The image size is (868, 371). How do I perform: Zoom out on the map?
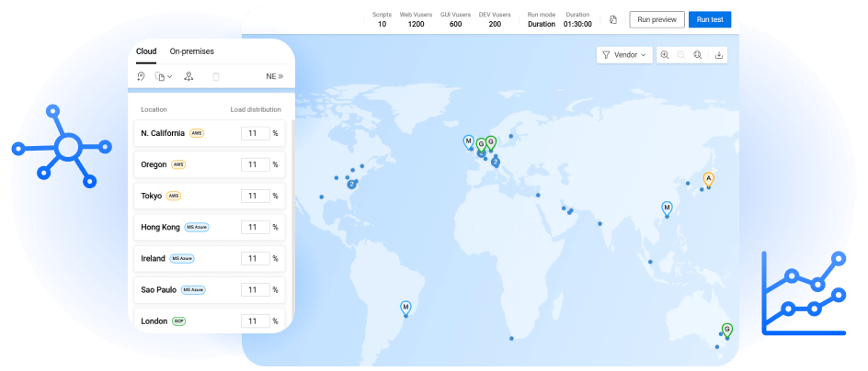[x=681, y=55]
